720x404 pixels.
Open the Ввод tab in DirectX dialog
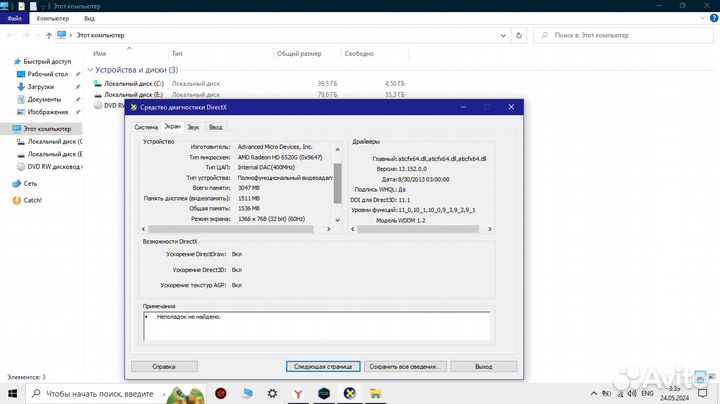216,127
